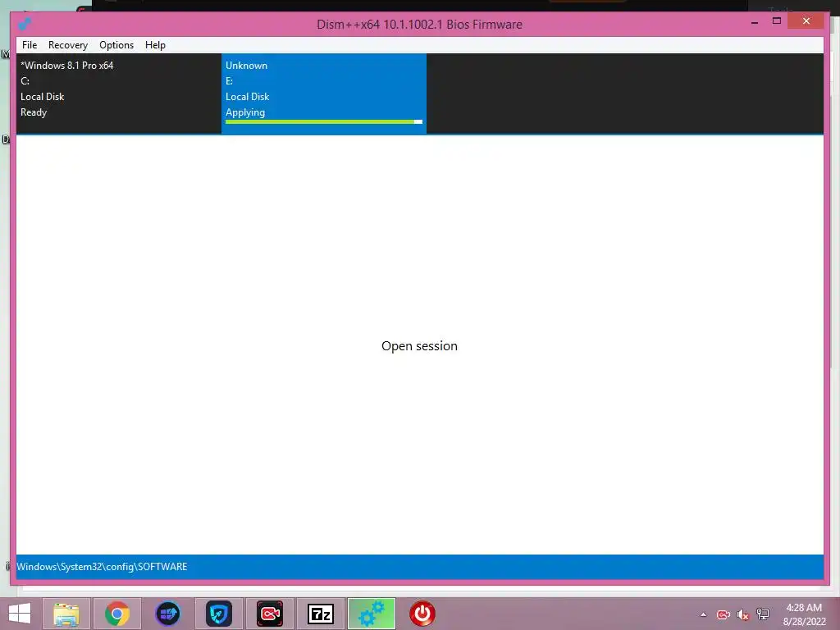This screenshot has height=630, width=840.
Task: Click the status bar path Windows\System32\config\SOFTWARE
Action: (x=102, y=567)
